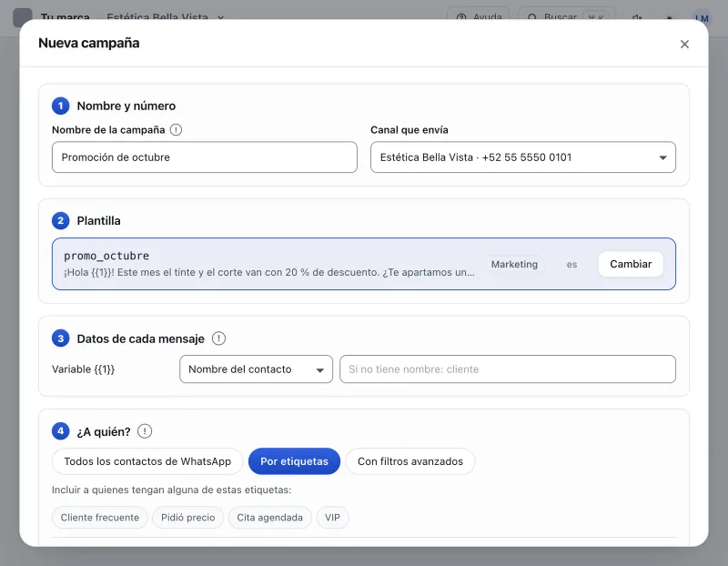
Task: Click the 'Incluir a quienes tengan' hint text
Action: click(171, 490)
